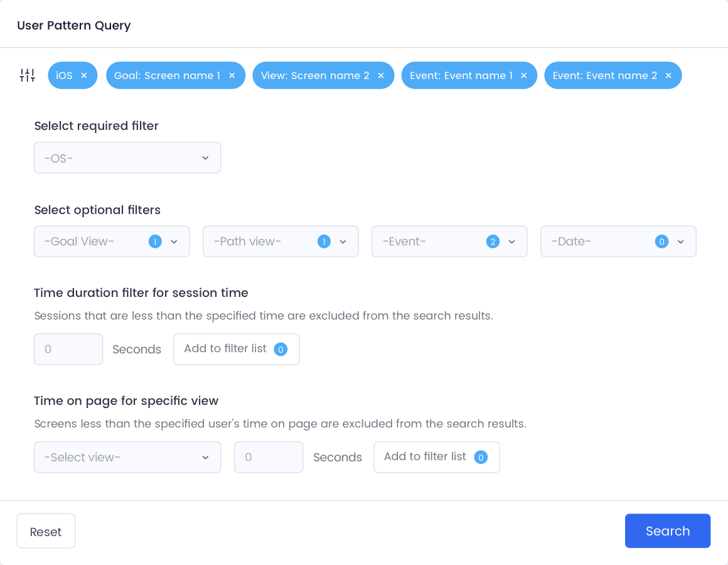The image size is (728, 565).
Task: Add time on page to filter list
Action: (x=437, y=457)
